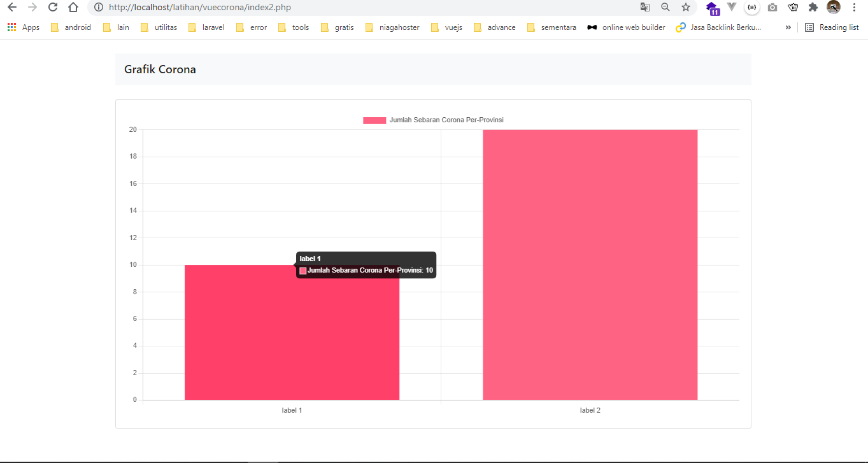This screenshot has width=868, height=463.
Task: Open the Google Translate extension icon
Action: [x=644, y=8]
